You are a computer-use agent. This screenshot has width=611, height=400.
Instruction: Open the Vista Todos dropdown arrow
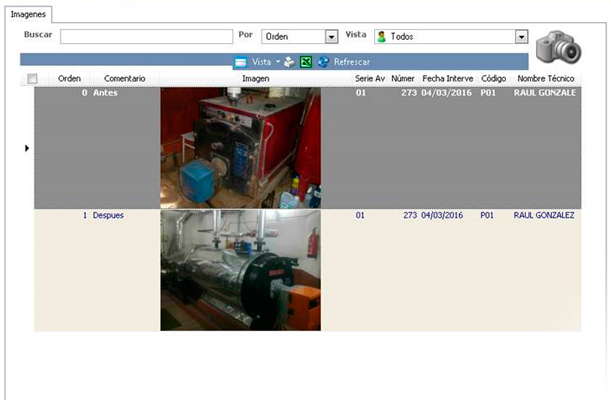(521, 37)
